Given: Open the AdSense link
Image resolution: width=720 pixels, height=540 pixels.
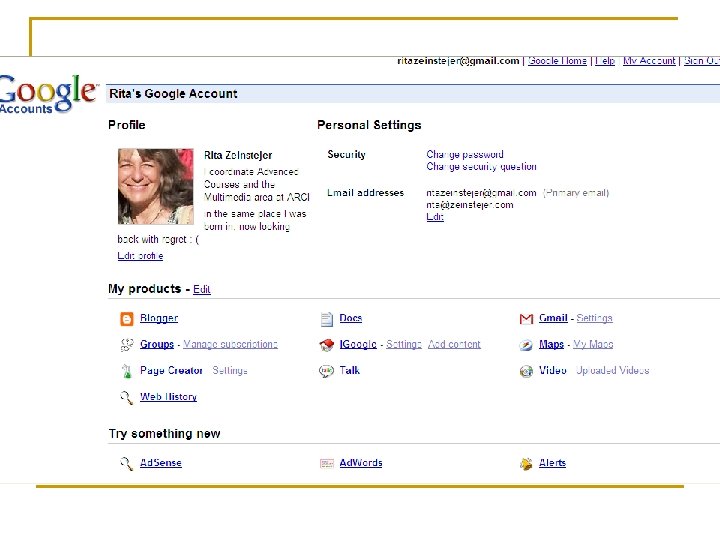Looking at the screenshot, I should click(161, 462).
